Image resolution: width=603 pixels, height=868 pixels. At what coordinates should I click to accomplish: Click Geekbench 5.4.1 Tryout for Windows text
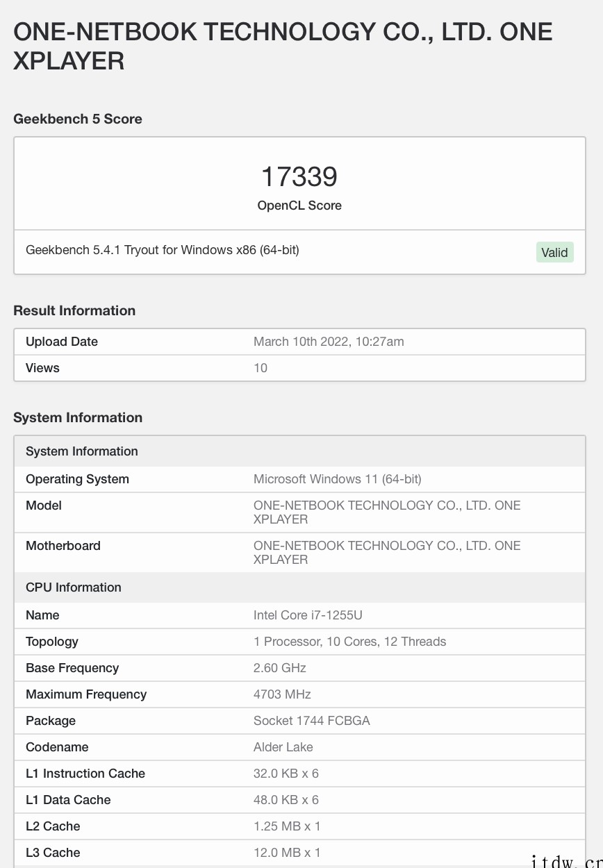[x=163, y=249]
